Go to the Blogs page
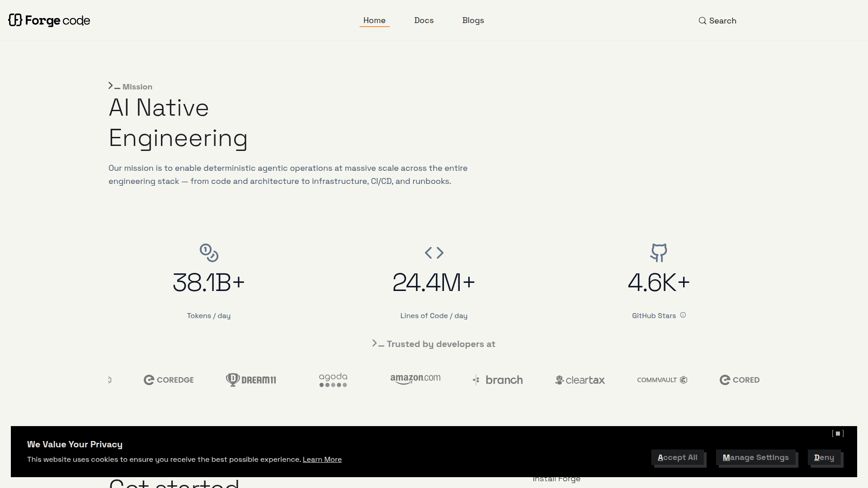 point(473,20)
